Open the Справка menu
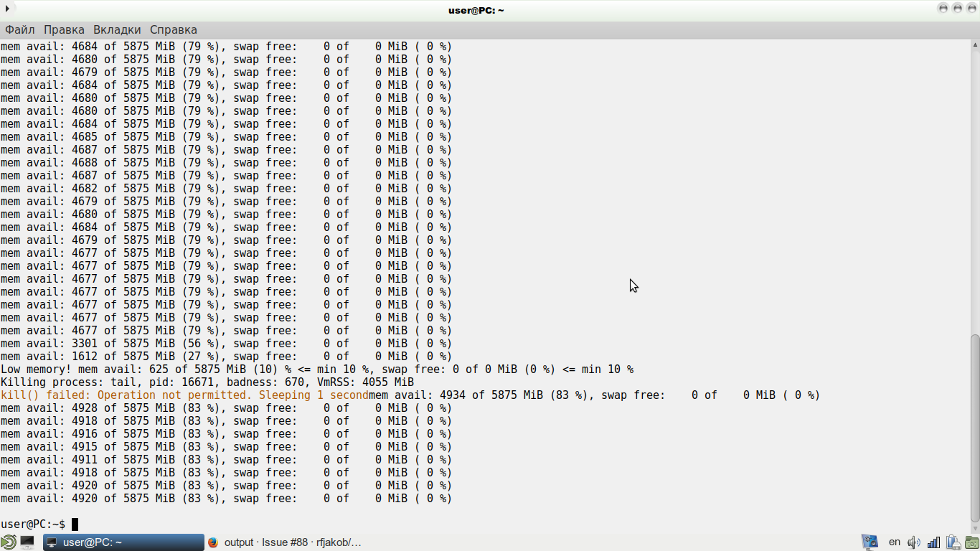Screen dimensions: 980x551 pos(173,29)
